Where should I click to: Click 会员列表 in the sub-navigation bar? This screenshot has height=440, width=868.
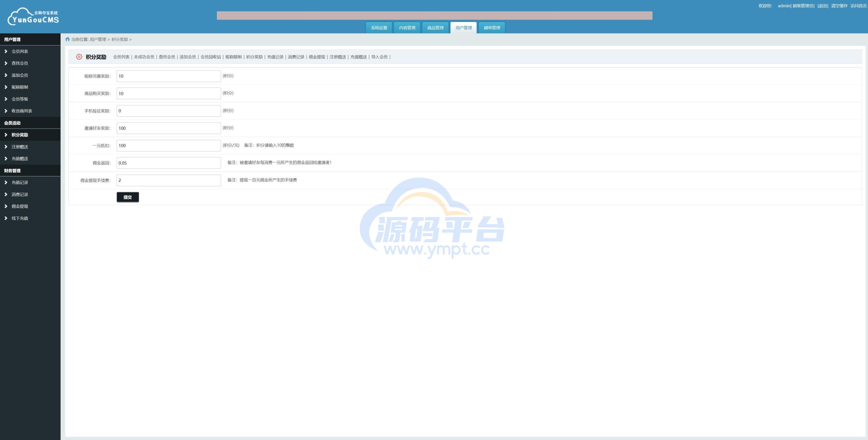pyautogui.click(x=121, y=57)
